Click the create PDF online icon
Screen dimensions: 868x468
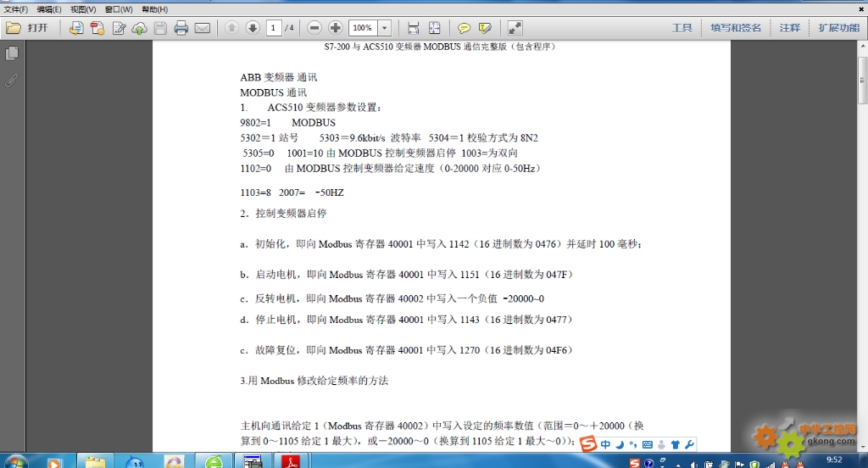pyautogui.click(x=97, y=28)
